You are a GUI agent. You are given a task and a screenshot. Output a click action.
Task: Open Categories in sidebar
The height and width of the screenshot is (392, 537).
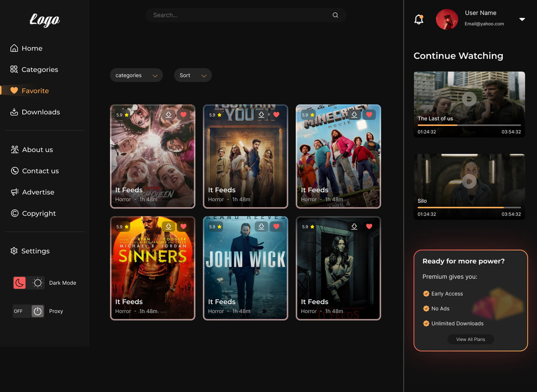[x=34, y=70]
